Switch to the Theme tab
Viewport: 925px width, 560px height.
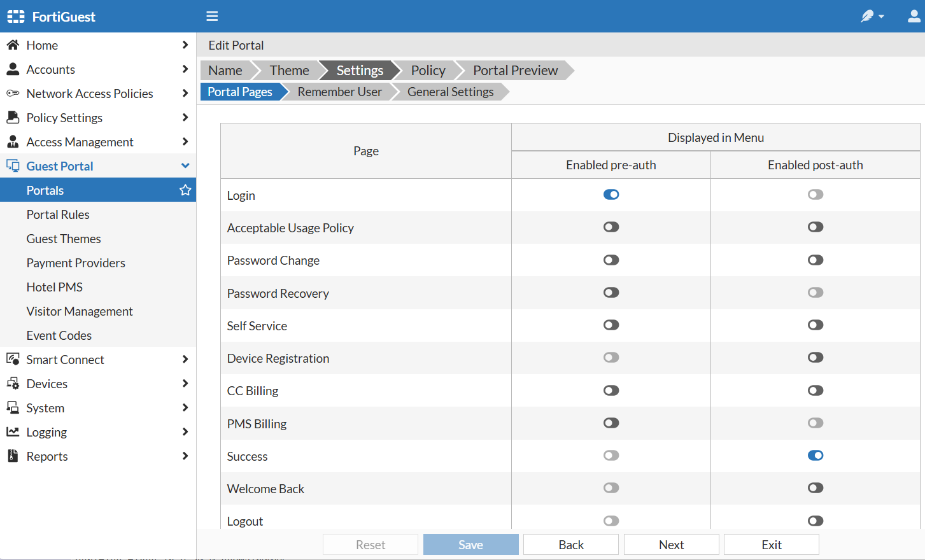pyautogui.click(x=290, y=70)
